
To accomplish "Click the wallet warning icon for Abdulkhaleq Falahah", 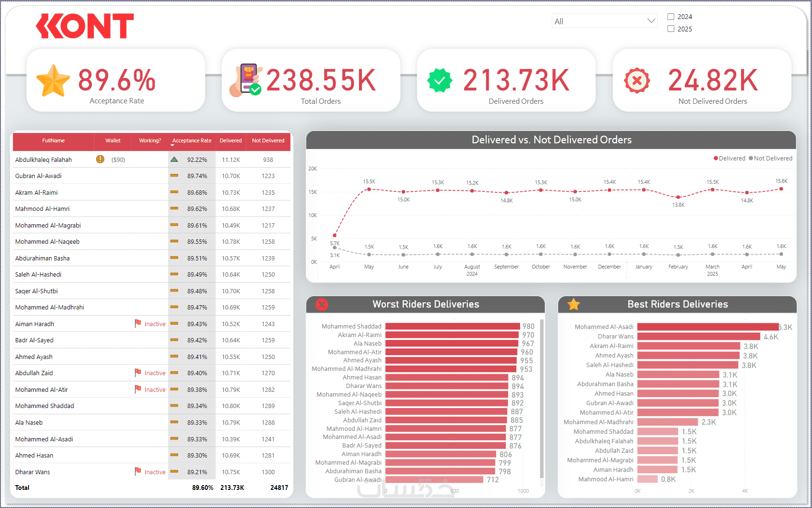I will tap(100, 159).
